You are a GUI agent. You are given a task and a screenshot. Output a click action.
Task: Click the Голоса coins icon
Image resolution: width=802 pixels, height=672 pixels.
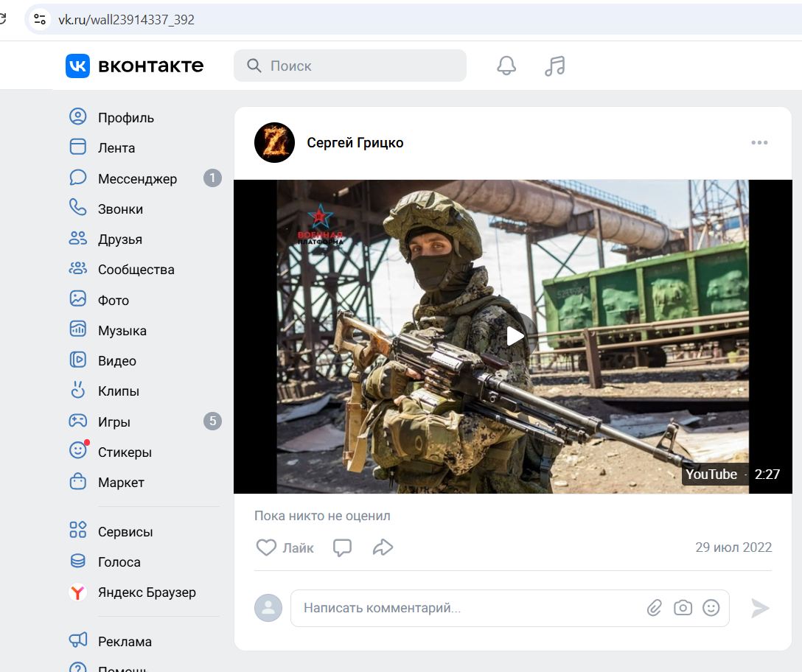click(77, 561)
